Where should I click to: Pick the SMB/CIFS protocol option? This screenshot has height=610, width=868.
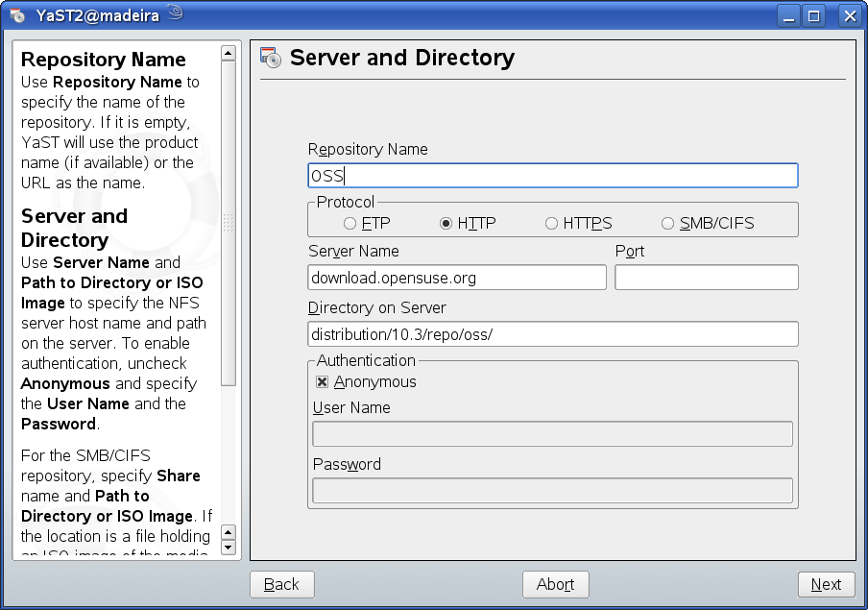click(708, 223)
